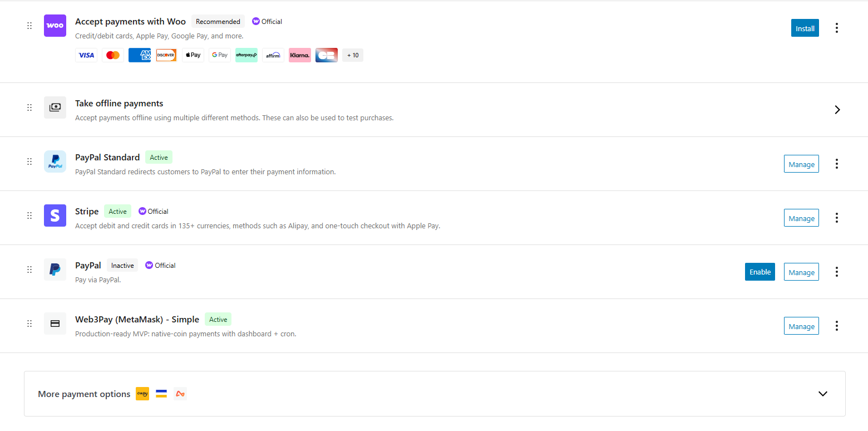Manage the Stripe gateway
Viewport: 868px width, 431px height.
(801, 218)
